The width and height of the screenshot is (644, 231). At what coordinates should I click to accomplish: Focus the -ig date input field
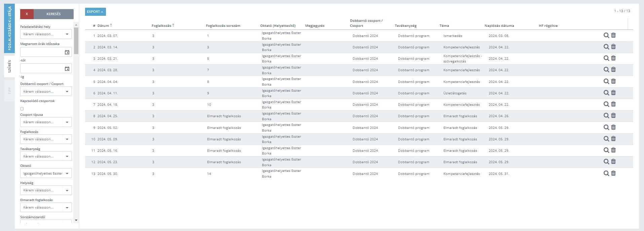click(42, 69)
